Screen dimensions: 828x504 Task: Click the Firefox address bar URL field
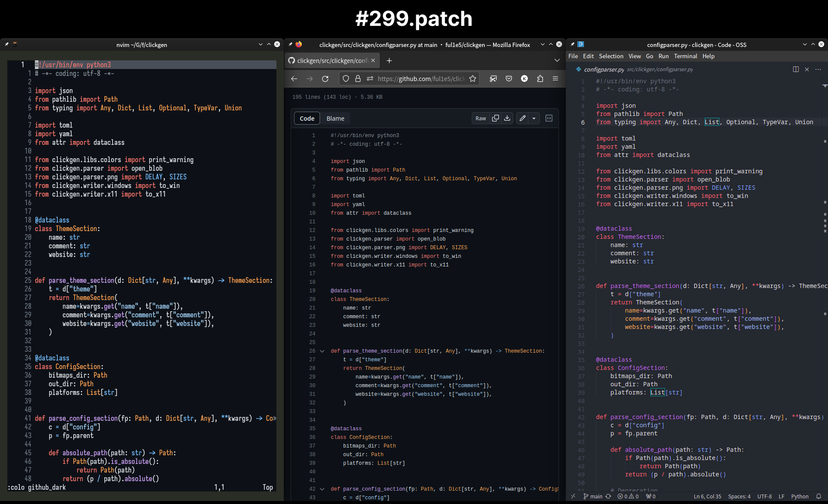pyautogui.click(x=420, y=78)
